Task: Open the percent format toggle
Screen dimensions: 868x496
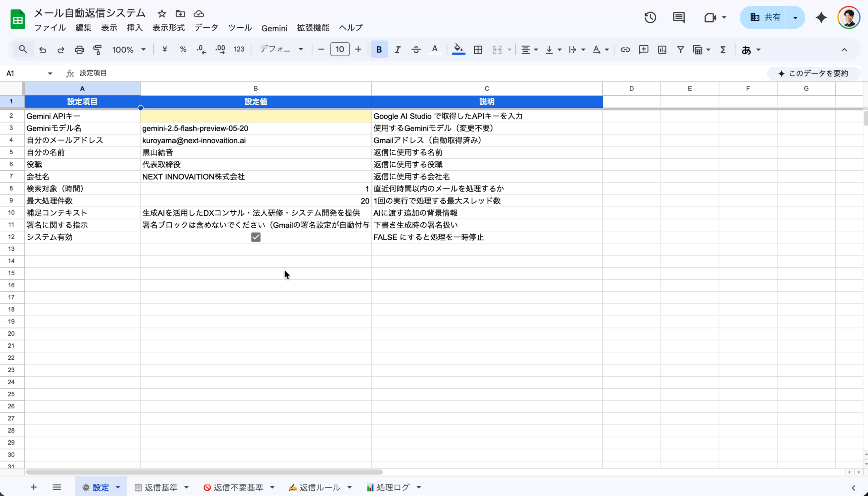Action: coord(183,50)
